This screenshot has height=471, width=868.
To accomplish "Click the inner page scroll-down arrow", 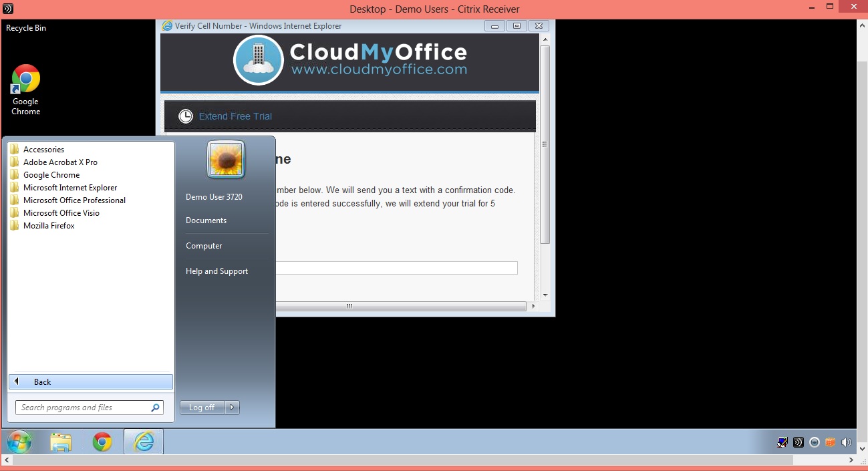I will coord(545,295).
